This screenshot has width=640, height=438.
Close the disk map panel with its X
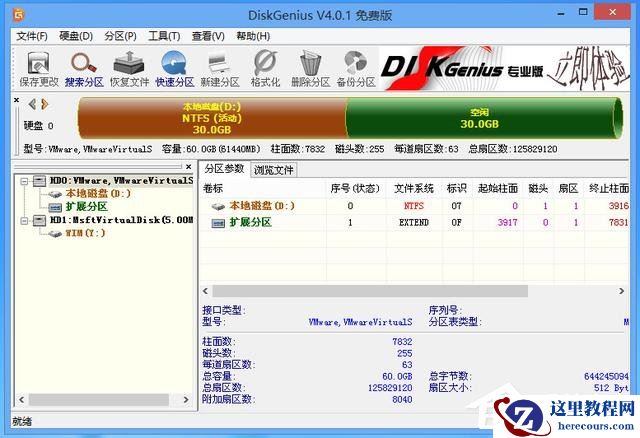16,100
